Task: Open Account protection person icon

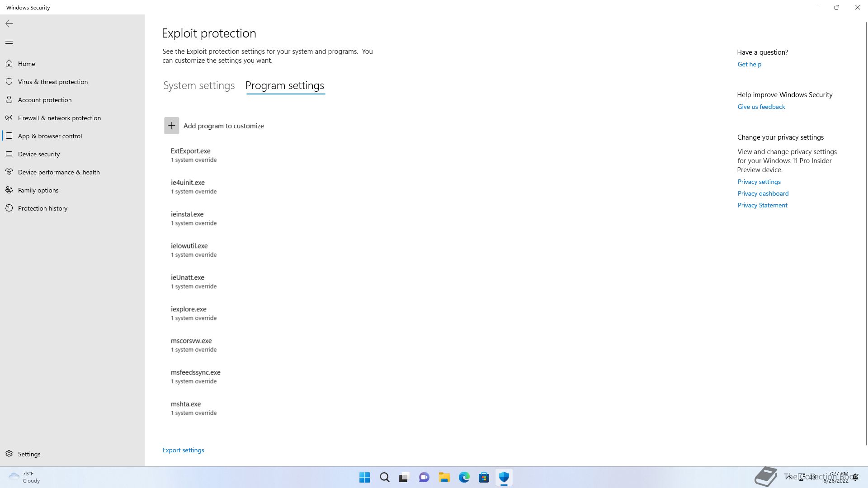Action: coord(9,100)
